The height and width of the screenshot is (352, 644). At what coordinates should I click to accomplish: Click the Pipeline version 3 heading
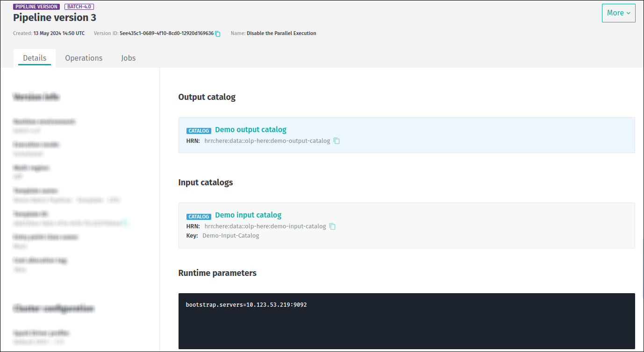(x=54, y=17)
